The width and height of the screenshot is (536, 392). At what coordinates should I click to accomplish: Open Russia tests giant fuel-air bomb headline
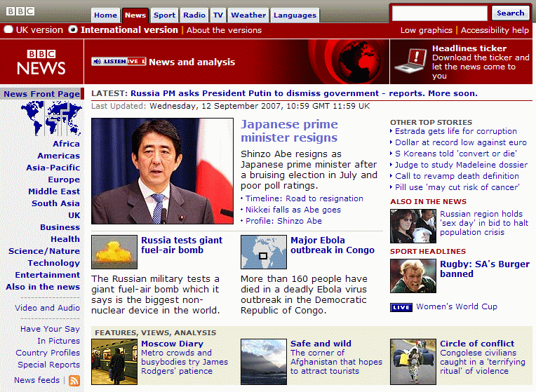[182, 245]
